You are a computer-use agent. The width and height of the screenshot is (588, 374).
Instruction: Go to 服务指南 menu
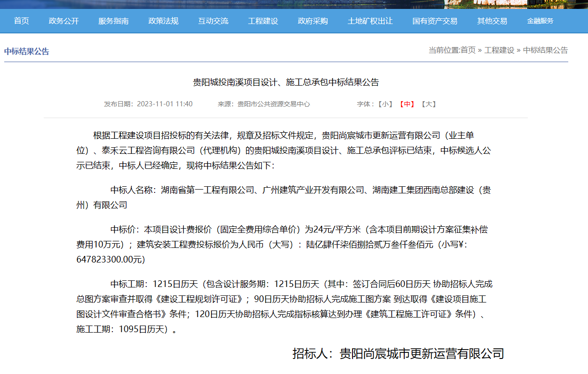(113, 21)
